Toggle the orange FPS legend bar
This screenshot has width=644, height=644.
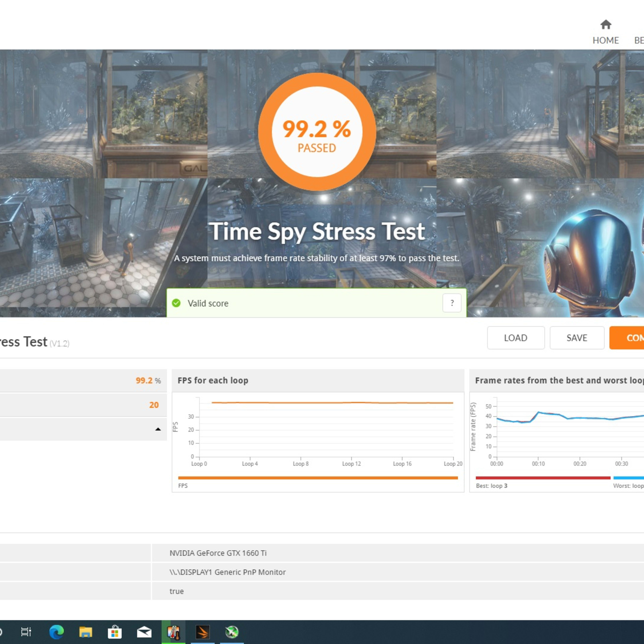[318, 478]
